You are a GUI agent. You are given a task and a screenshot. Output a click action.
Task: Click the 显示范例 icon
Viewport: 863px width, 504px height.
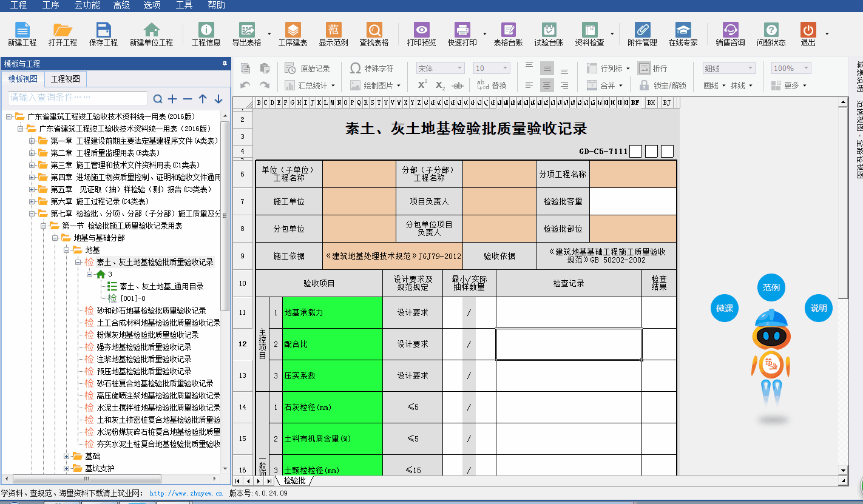pyautogui.click(x=333, y=30)
